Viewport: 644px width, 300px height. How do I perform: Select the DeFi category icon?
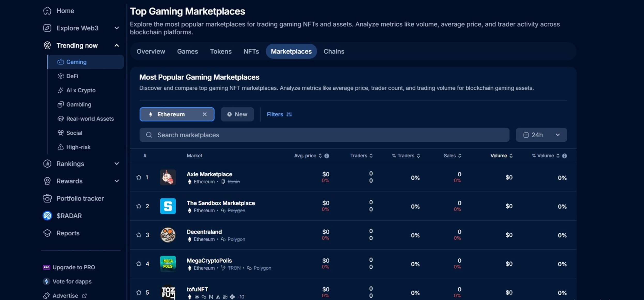(x=60, y=76)
